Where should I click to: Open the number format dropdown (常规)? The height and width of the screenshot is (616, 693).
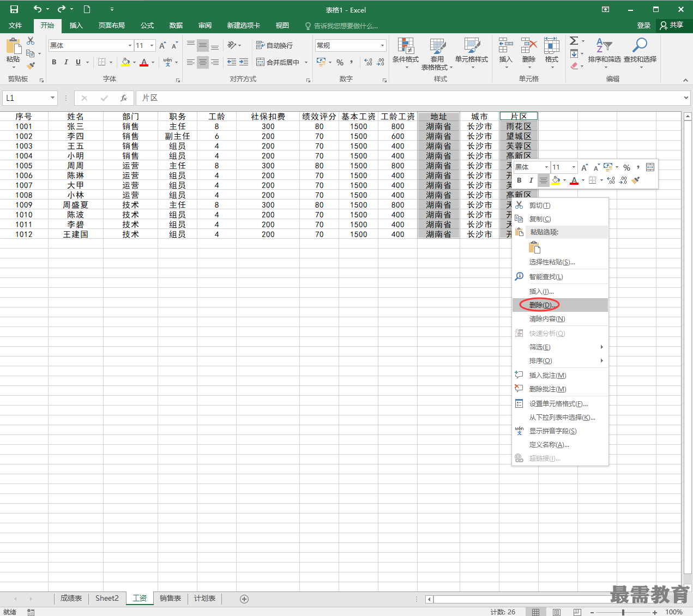point(382,46)
